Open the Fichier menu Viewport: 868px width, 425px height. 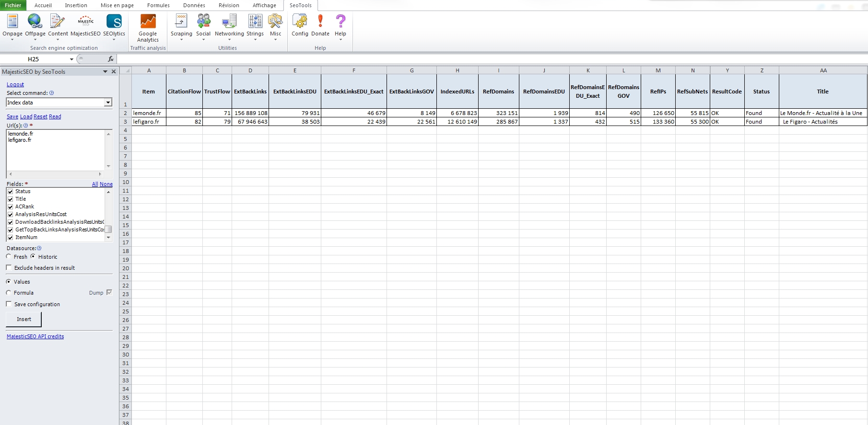click(13, 5)
